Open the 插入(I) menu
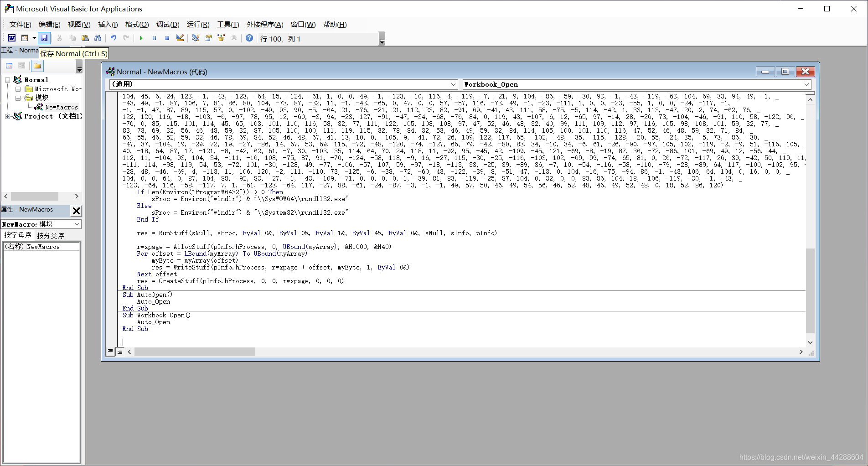 coord(108,25)
